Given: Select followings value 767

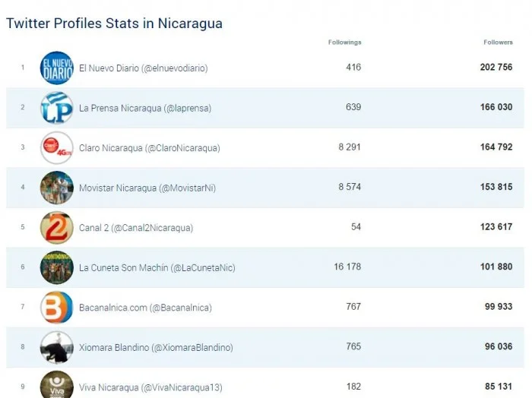Looking at the screenshot, I should tap(353, 306).
